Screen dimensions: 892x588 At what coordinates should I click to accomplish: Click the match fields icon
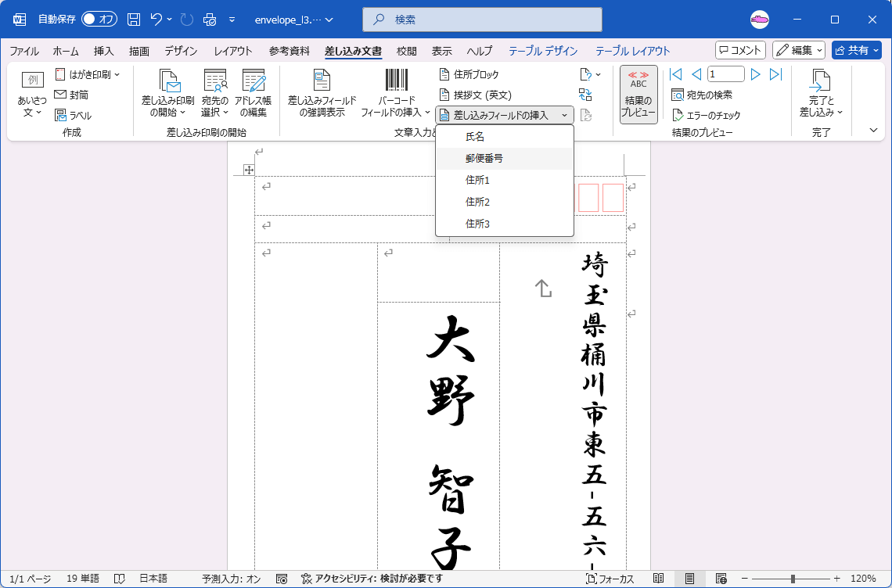coord(585,95)
